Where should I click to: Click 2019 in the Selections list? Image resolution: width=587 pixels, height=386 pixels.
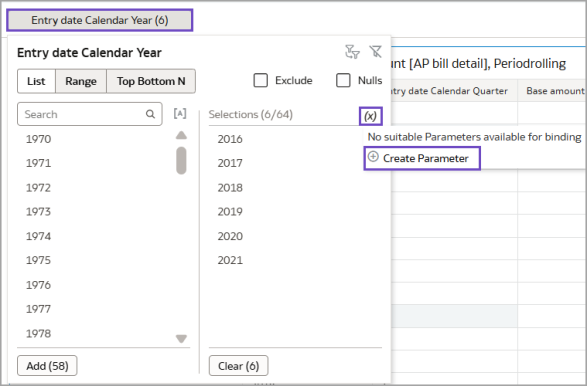230,212
